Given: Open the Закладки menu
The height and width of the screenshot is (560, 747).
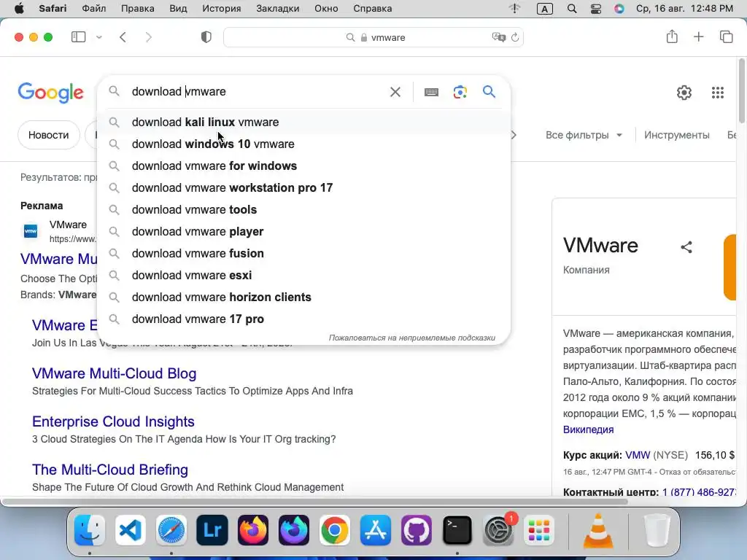Looking at the screenshot, I should 278,9.
